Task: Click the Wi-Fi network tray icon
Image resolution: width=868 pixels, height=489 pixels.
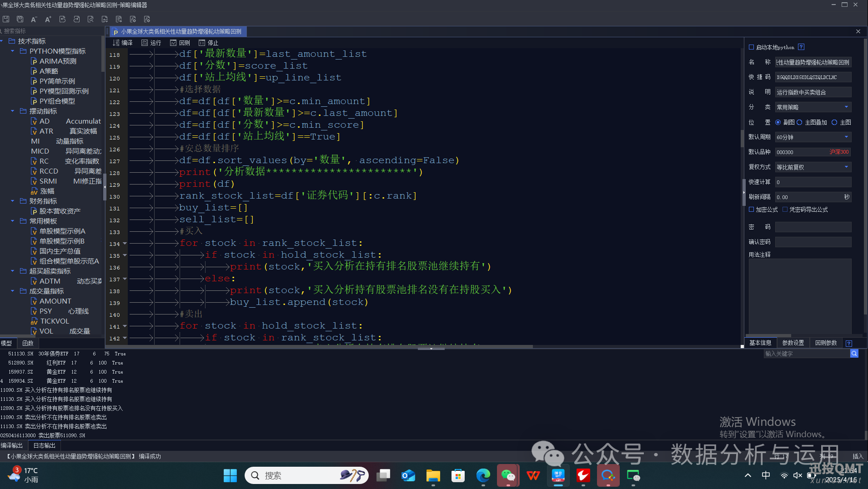Action: [784, 475]
